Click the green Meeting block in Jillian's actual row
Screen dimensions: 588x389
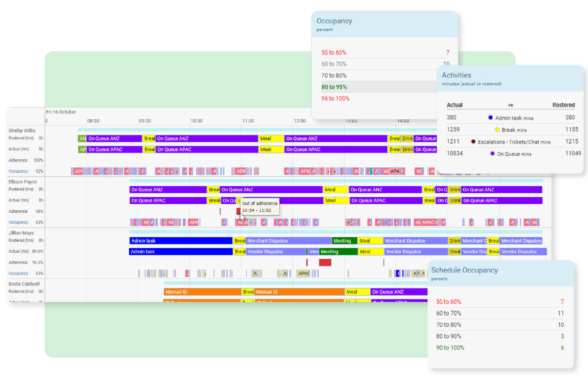[338, 252]
